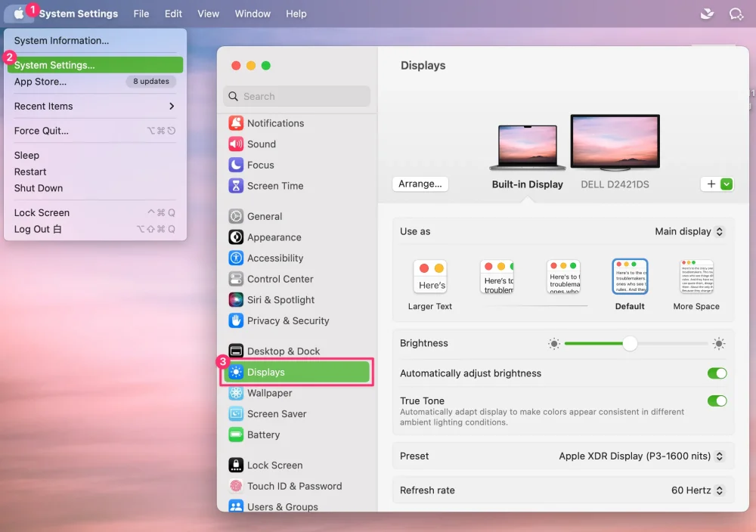Open the Touch ID & Password fingerprint icon
Image resolution: width=756 pixels, height=532 pixels.
point(236,486)
